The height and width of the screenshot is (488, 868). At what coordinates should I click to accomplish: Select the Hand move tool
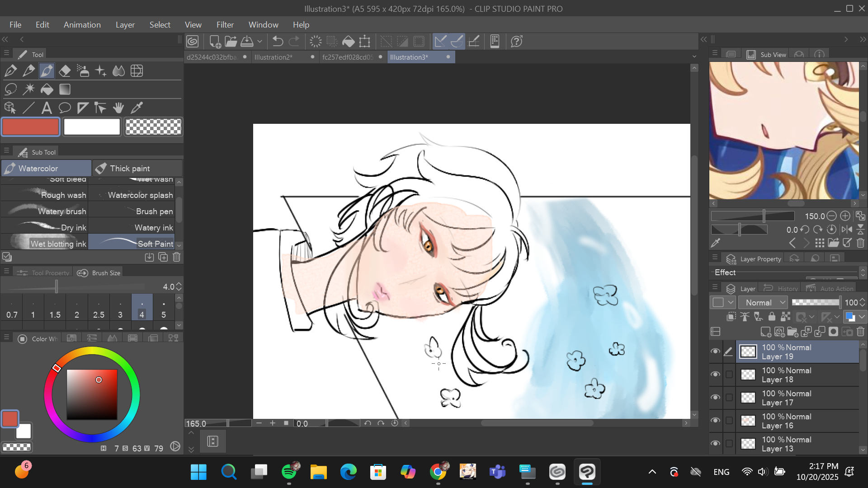tap(118, 108)
